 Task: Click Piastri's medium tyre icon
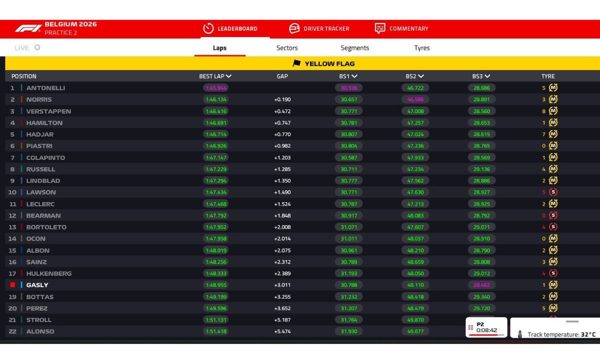tap(553, 146)
